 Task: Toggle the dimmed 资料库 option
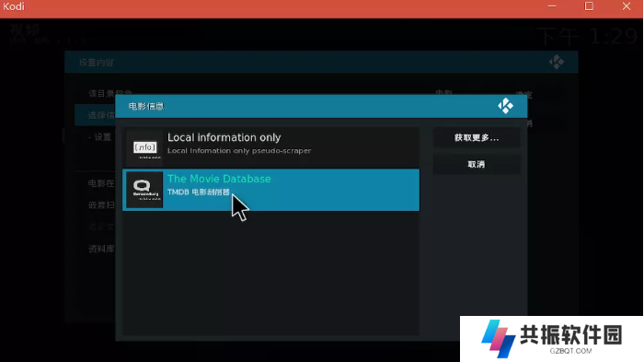tap(101, 249)
